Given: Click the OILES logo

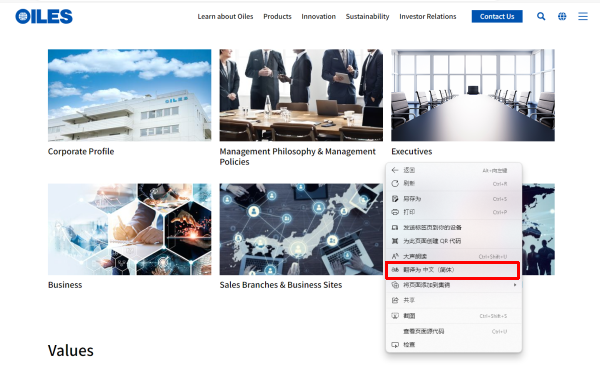Looking at the screenshot, I should [x=44, y=16].
